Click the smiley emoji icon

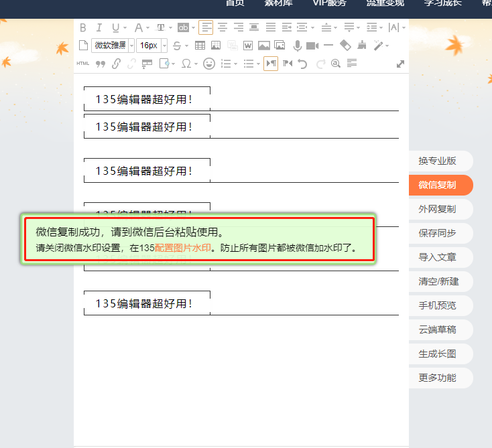[209, 64]
